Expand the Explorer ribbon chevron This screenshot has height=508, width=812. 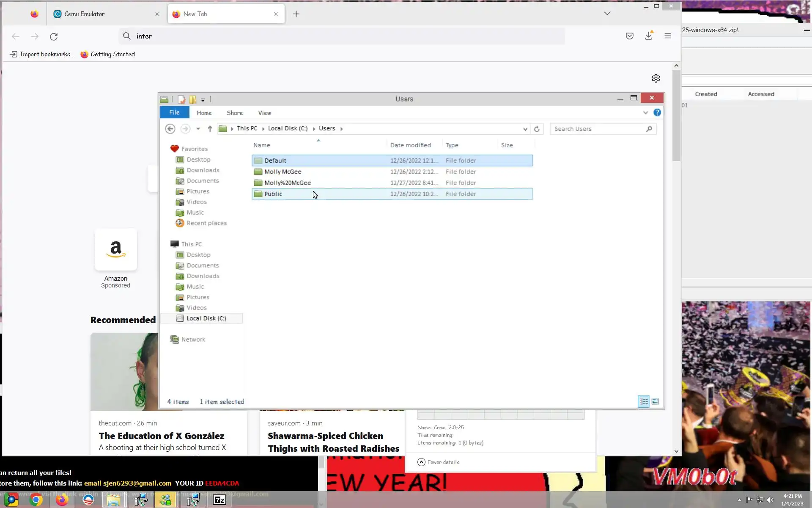pos(645,113)
